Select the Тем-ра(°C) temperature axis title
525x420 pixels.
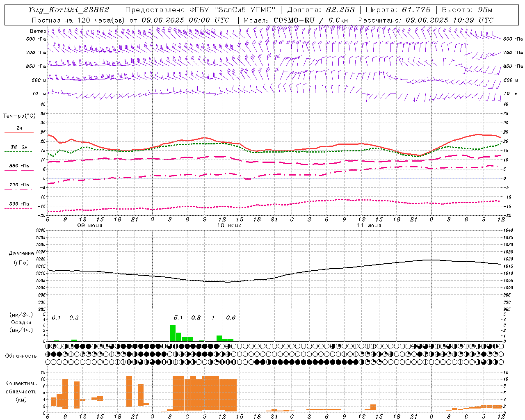pyautogui.click(x=19, y=116)
